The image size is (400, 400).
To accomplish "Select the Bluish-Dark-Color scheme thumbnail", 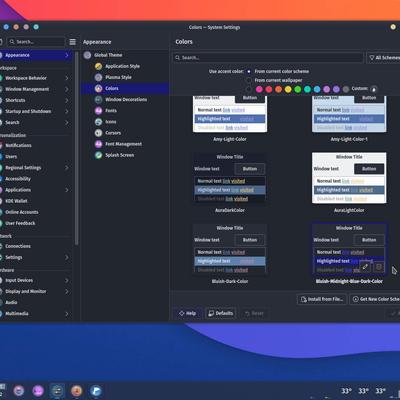I will pyautogui.click(x=230, y=249).
